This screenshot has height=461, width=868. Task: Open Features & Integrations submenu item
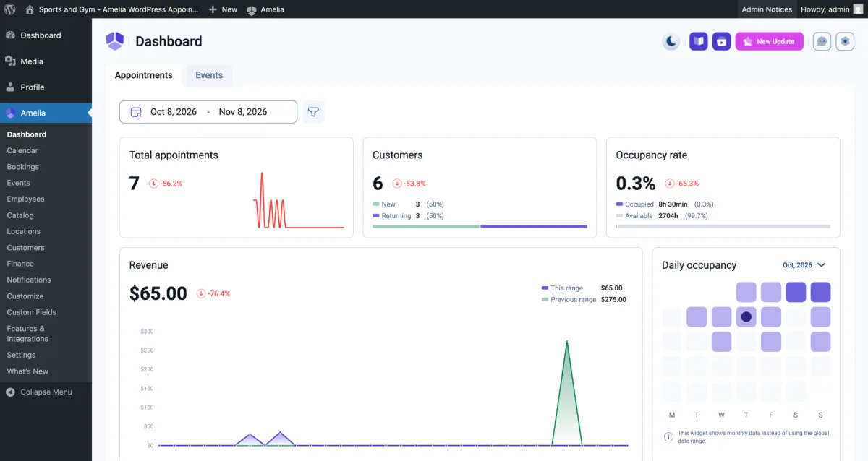point(27,334)
